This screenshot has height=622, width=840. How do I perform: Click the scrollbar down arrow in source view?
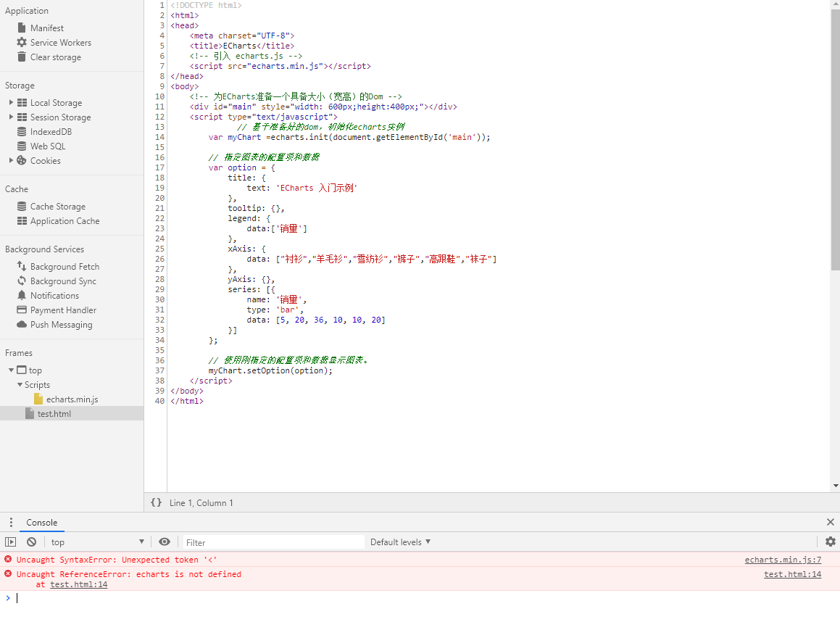click(835, 486)
